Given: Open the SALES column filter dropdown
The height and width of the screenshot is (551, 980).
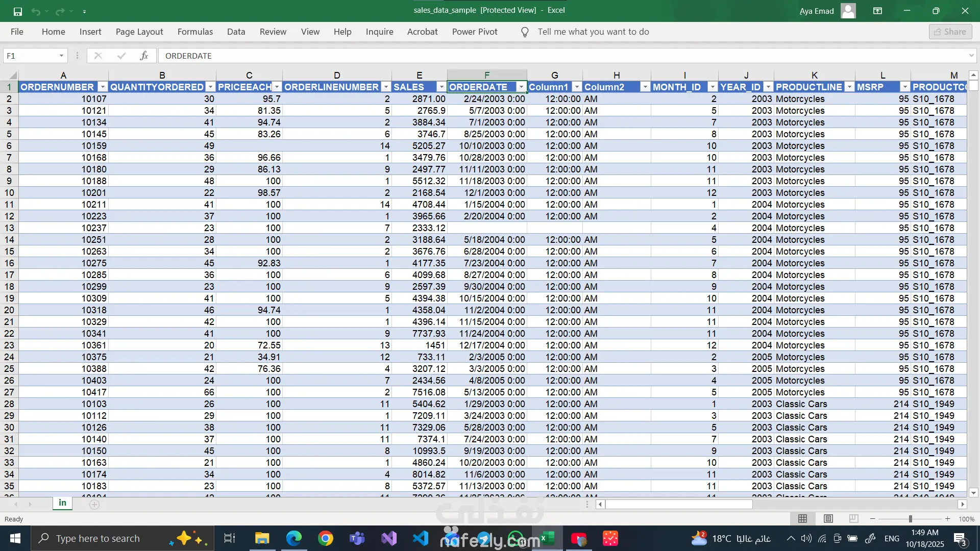Looking at the screenshot, I should coord(441,87).
